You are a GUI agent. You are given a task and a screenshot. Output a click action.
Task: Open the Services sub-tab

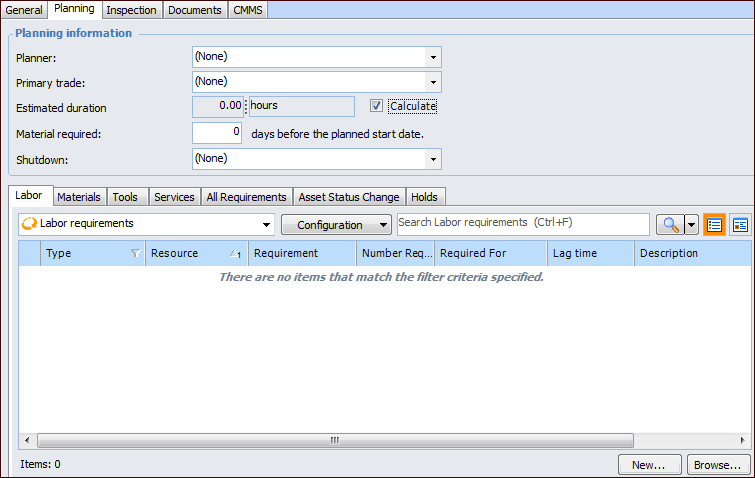tap(174, 197)
